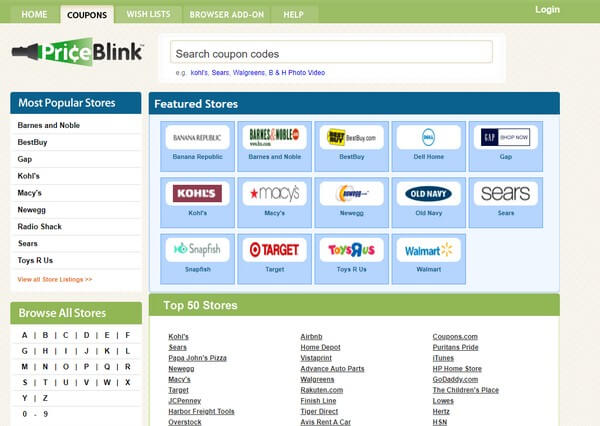
Task: Click Overstock in Top 50 Stores
Action: click(185, 422)
